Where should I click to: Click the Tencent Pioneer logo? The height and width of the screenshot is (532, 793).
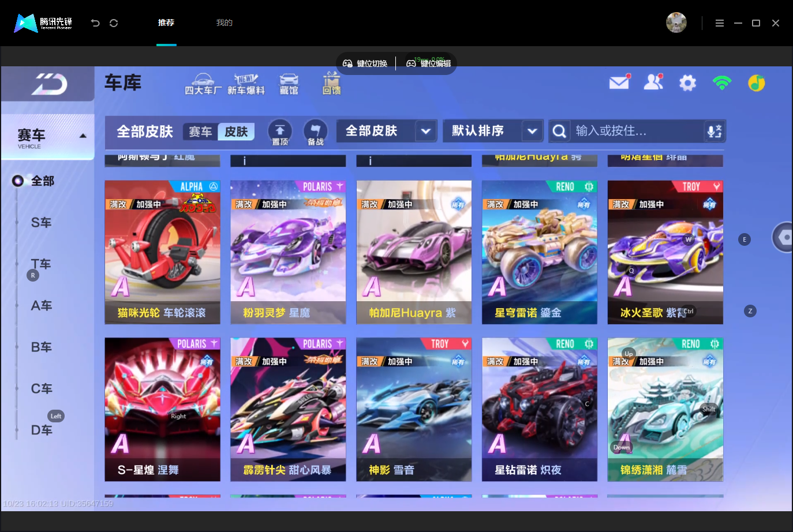43,23
